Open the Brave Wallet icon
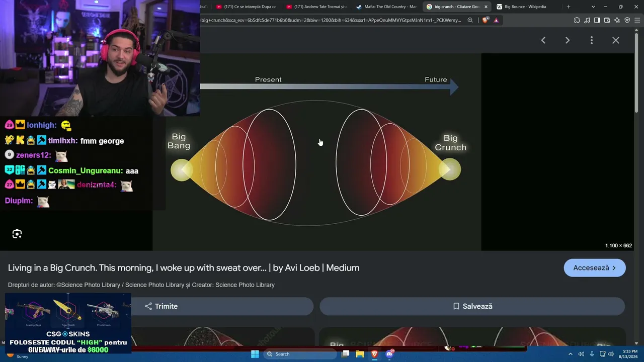Image resolution: width=644 pixels, height=362 pixels. [x=607, y=20]
